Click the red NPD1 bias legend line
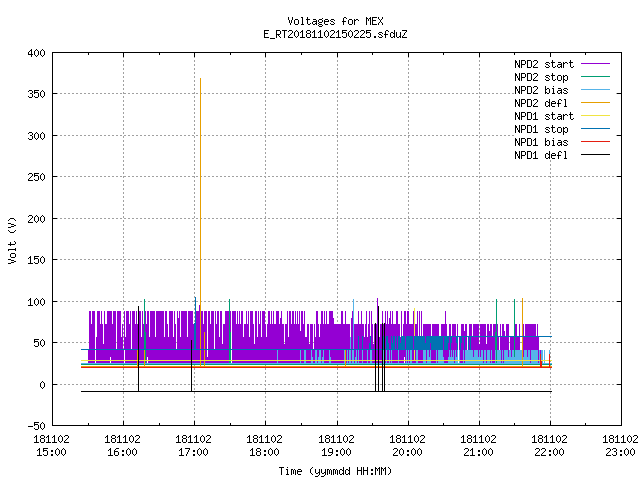The height and width of the screenshot is (480, 640). click(x=595, y=142)
